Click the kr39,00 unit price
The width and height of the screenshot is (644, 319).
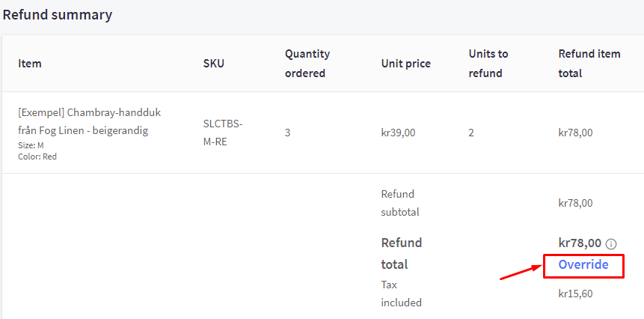pyautogui.click(x=398, y=133)
